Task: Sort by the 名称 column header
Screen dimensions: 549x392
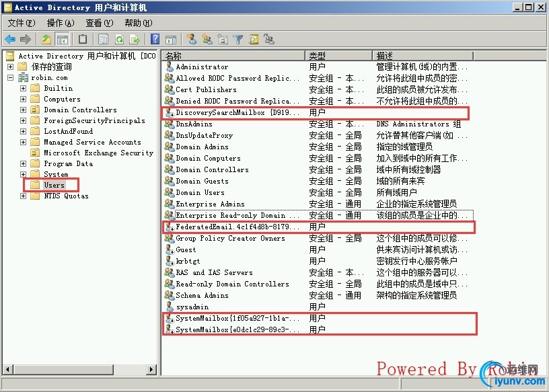Action: click(233, 56)
